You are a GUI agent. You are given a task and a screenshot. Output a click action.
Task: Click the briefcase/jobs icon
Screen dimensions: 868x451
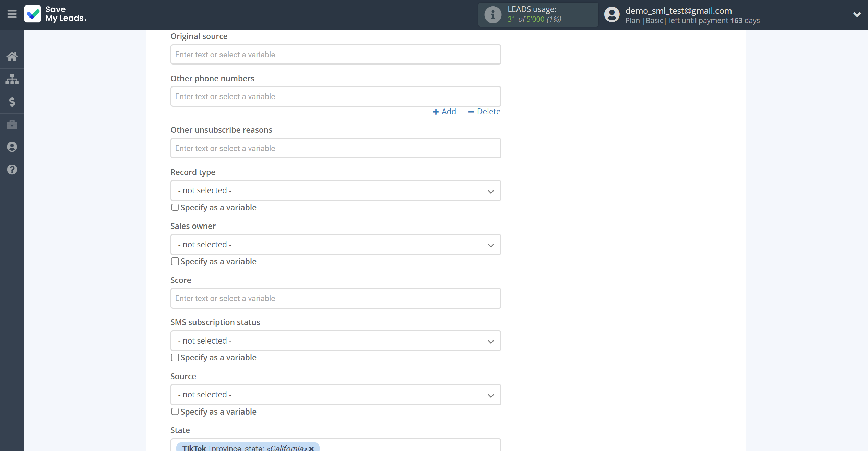(x=12, y=125)
